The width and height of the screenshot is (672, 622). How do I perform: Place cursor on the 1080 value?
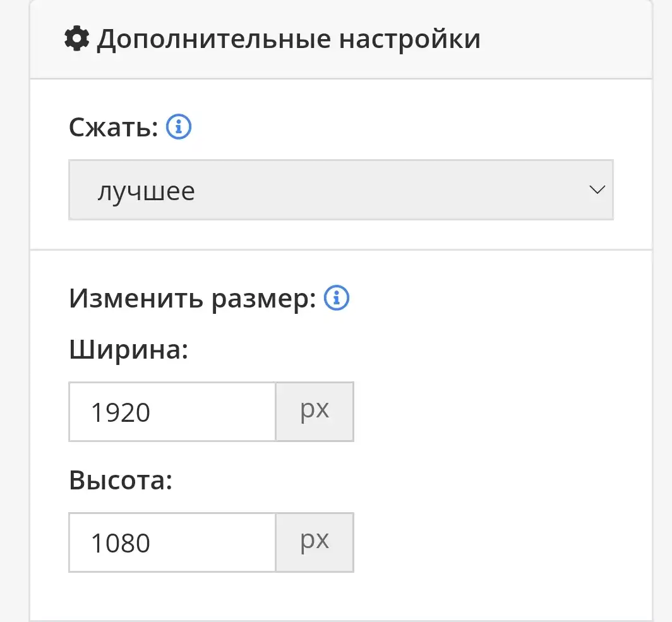121,543
